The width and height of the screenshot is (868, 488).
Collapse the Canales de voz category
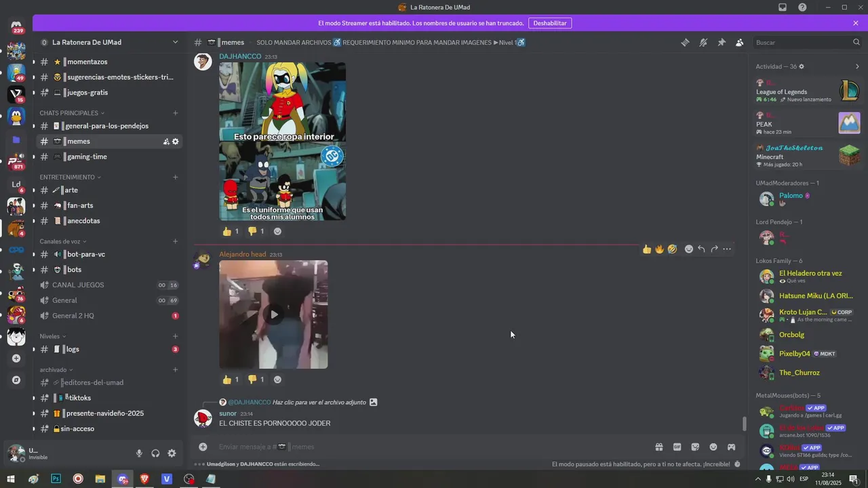[x=63, y=241]
